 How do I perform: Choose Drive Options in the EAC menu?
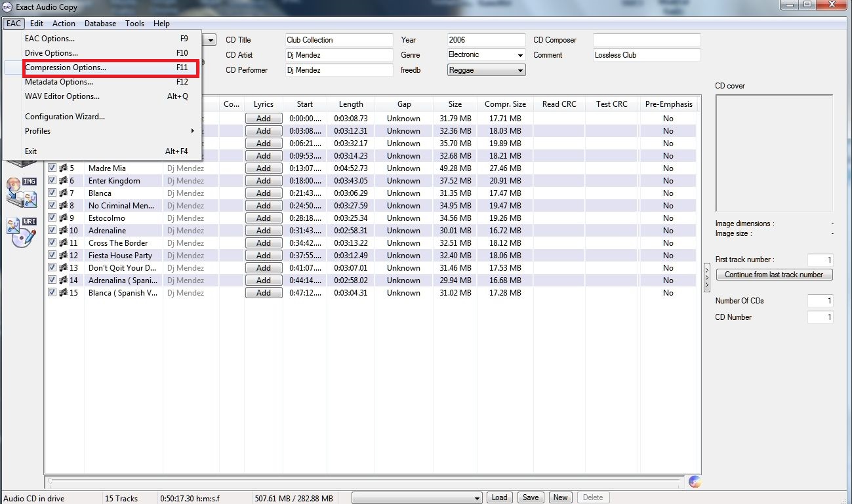pos(104,53)
